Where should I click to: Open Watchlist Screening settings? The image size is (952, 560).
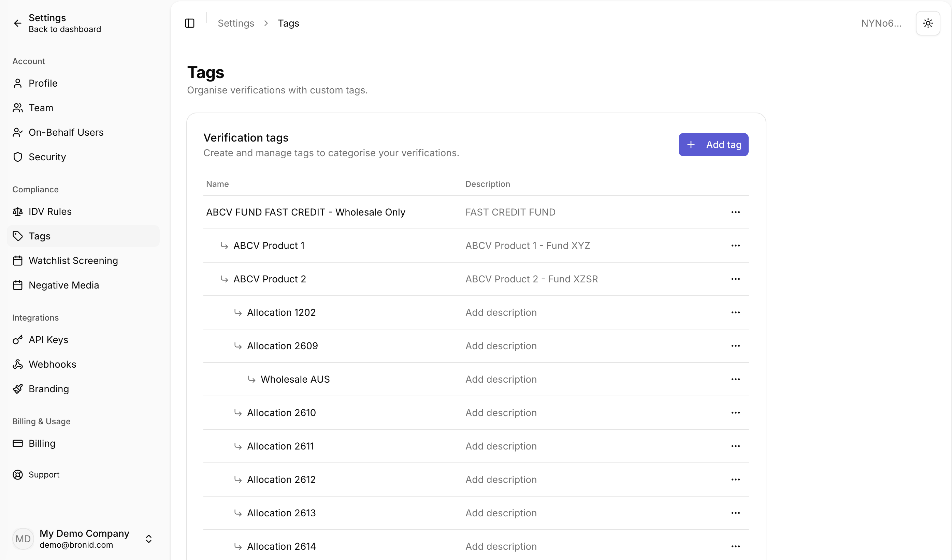tap(83, 261)
